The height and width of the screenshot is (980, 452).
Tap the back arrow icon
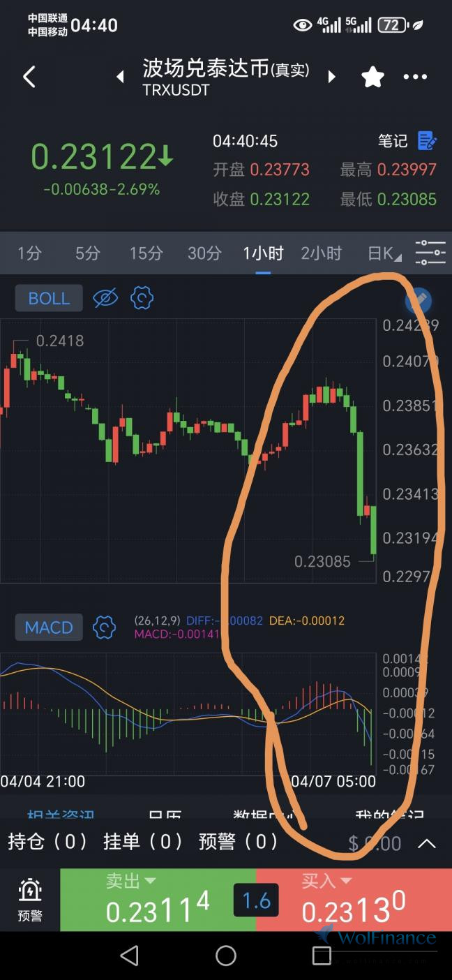[29, 77]
